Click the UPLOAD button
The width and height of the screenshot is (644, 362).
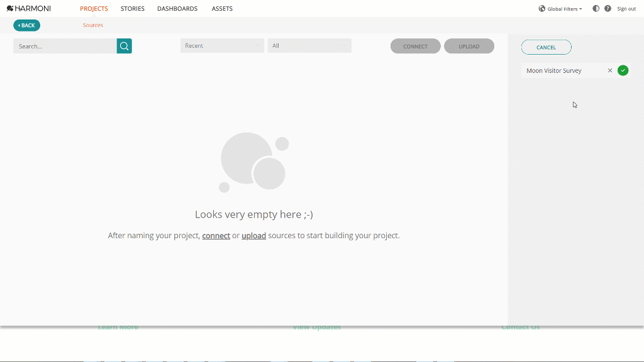(x=469, y=45)
